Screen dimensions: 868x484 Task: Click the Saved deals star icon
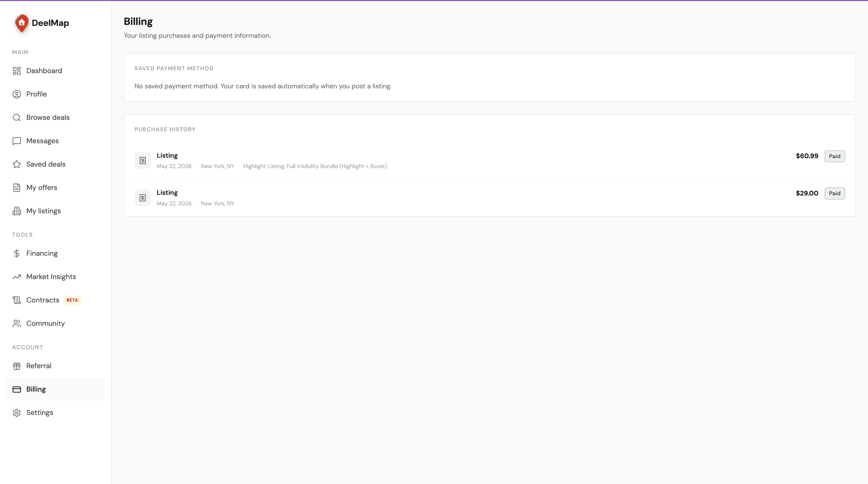[x=16, y=164]
